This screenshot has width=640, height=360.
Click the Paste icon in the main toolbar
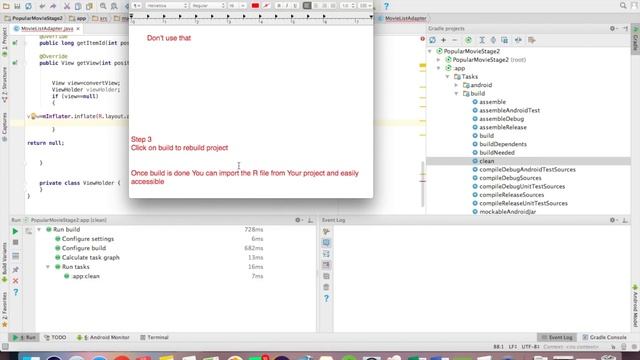coord(89,6)
